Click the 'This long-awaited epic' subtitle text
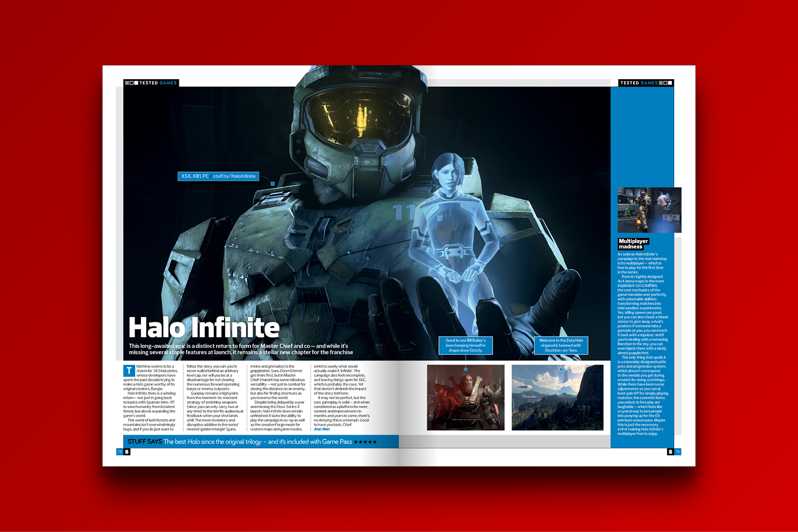Viewport: 798px width, 532px height. click(241, 349)
